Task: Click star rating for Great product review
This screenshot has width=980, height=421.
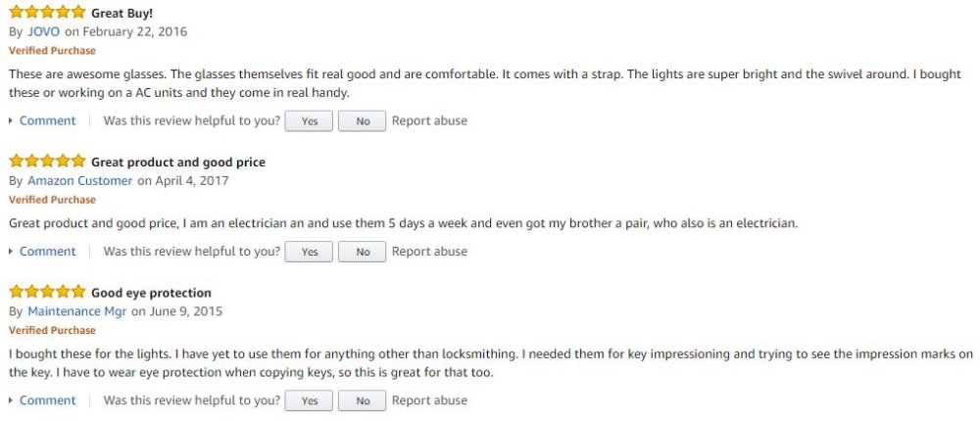Action: click(x=47, y=162)
